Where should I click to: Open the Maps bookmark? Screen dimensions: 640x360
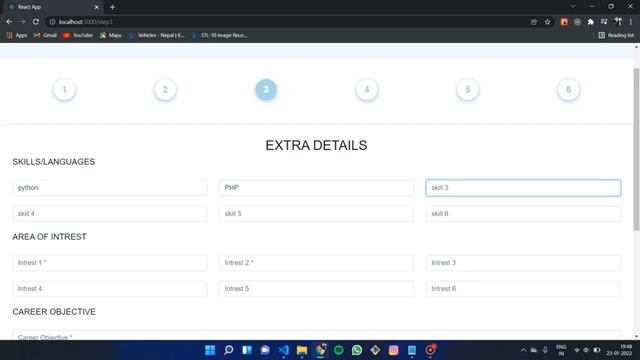tap(111, 36)
